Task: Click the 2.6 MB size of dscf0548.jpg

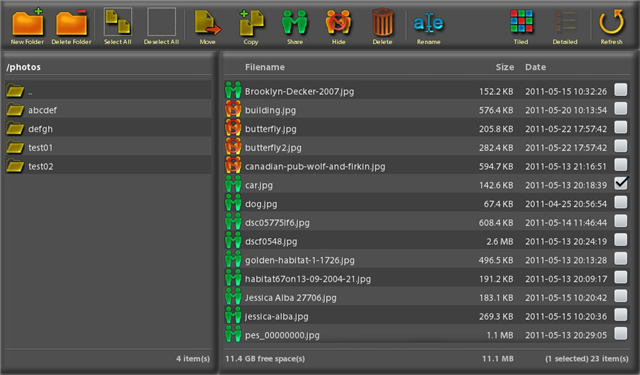Action: [x=500, y=242]
